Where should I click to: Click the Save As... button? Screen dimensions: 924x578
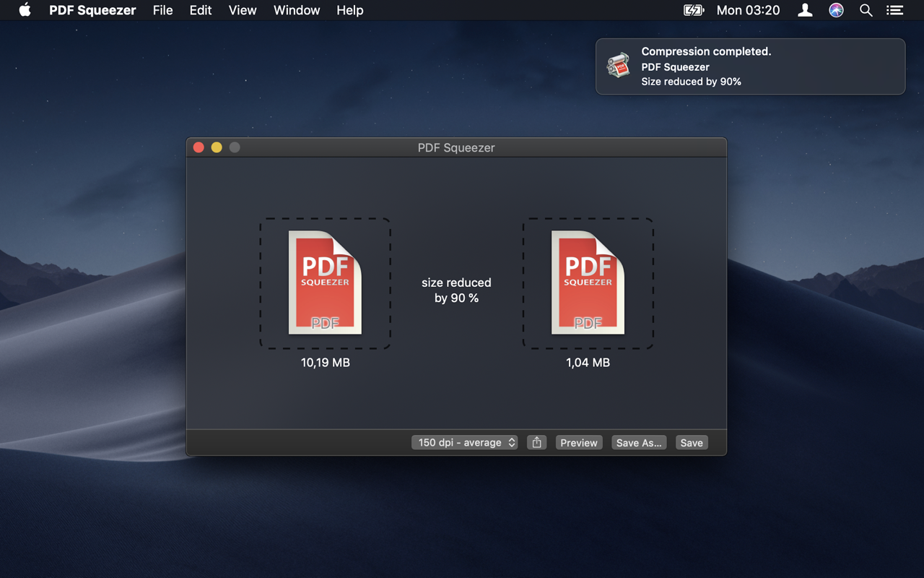point(638,443)
